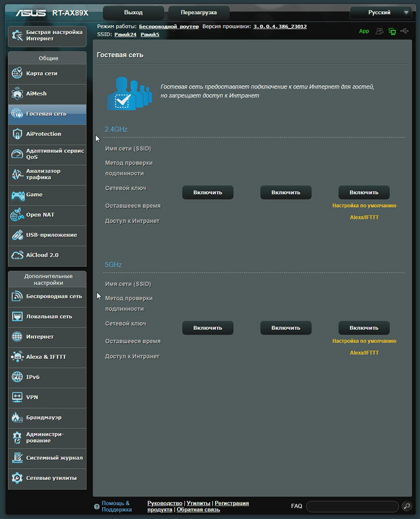Click the Network Tools gear icon
Screen dimensions: 420x519
(17, 477)
